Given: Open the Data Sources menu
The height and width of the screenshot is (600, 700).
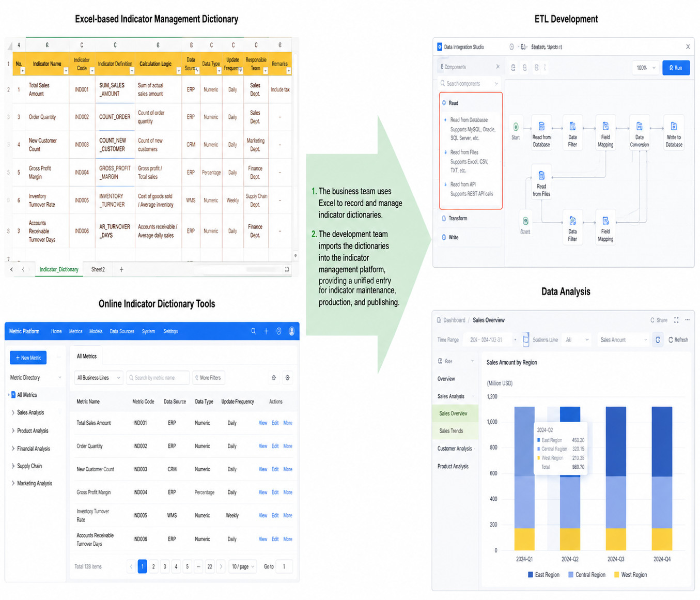Looking at the screenshot, I should [122, 331].
